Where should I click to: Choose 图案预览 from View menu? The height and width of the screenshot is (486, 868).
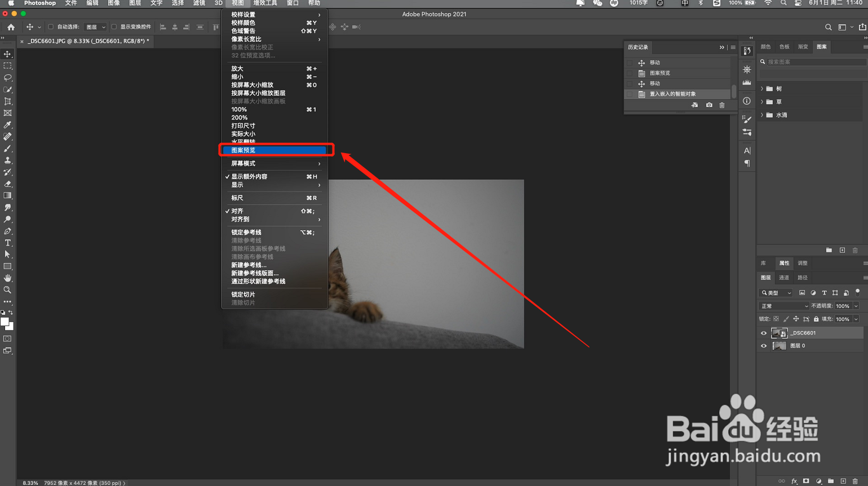pyautogui.click(x=274, y=150)
